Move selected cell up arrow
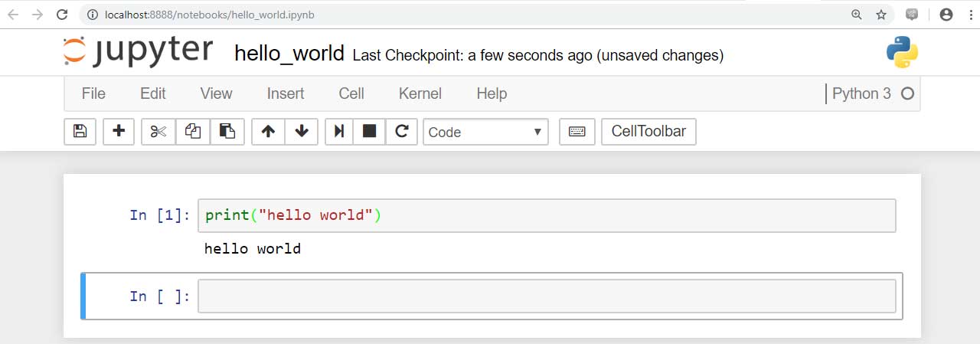The image size is (980, 344). [268, 131]
